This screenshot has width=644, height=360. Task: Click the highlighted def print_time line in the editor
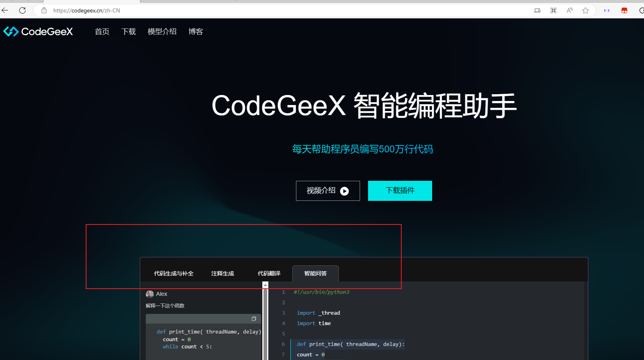[x=350, y=344]
